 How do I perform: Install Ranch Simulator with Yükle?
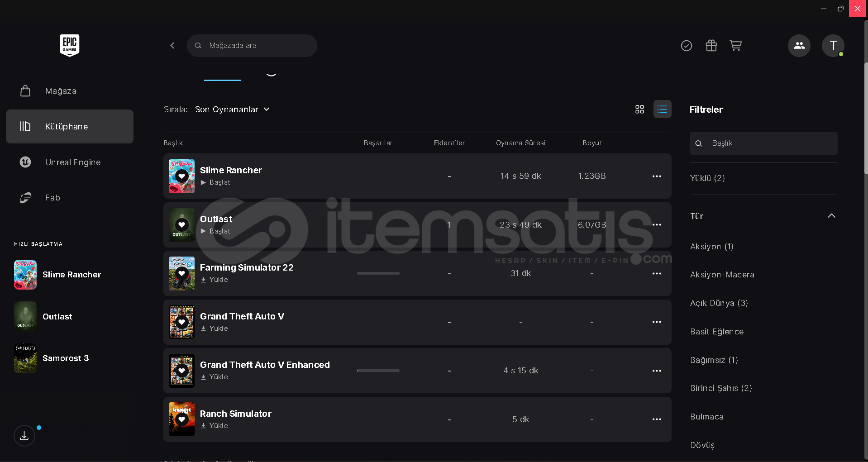(x=215, y=426)
